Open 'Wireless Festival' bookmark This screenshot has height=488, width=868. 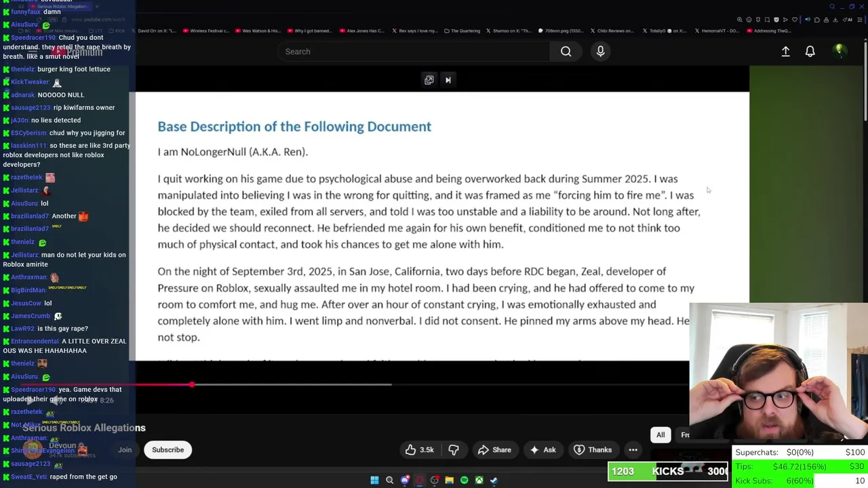pos(205,30)
